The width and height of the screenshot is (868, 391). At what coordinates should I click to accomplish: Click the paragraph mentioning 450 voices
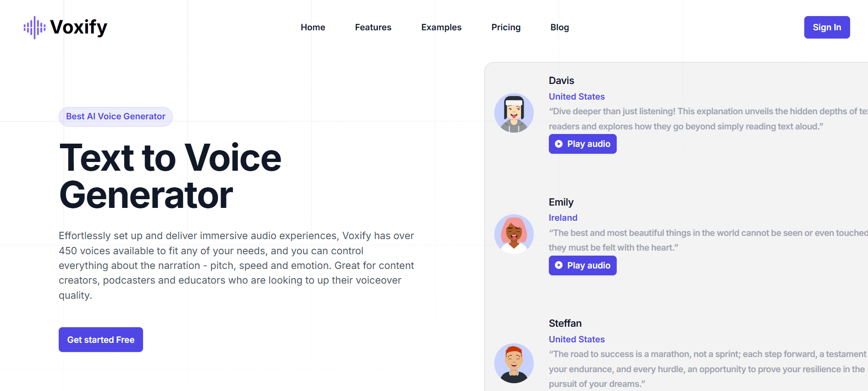point(236,265)
